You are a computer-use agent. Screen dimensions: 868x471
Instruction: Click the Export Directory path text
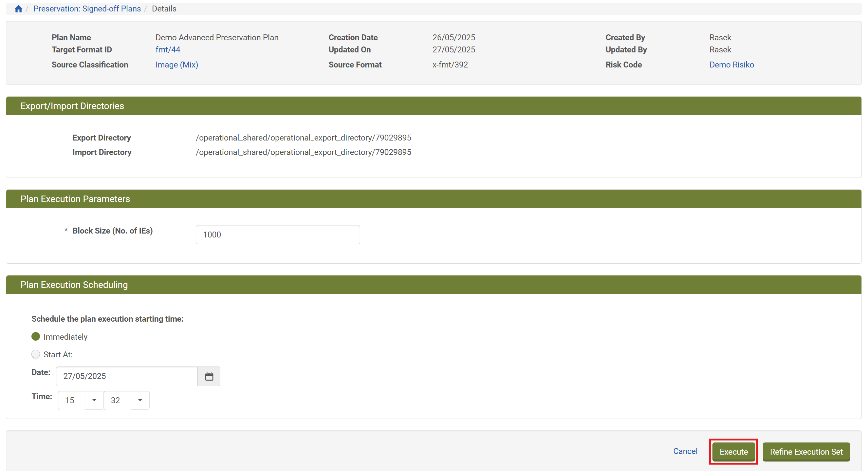pyautogui.click(x=303, y=138)
